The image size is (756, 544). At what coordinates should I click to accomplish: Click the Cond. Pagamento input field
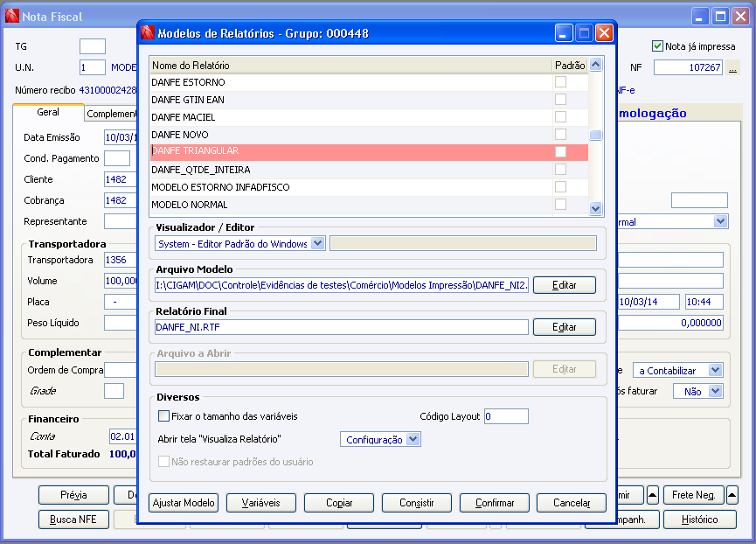(117, 158)
